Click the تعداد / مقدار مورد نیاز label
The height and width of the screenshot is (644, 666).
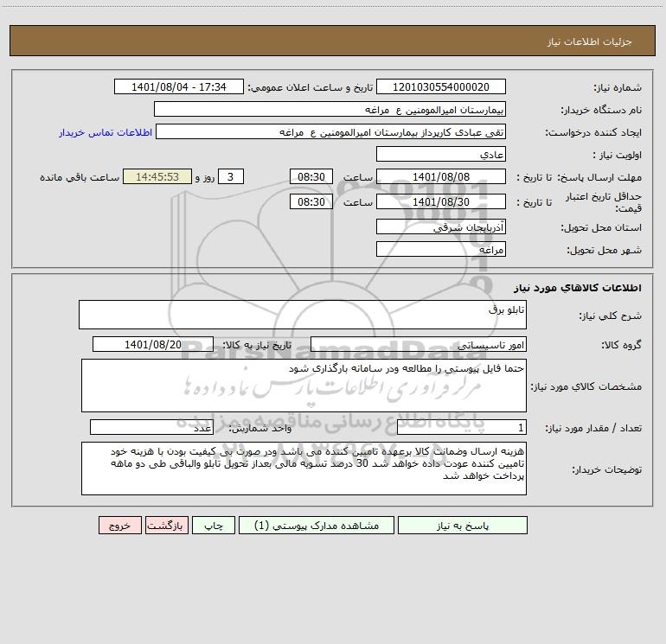[593, 428]
